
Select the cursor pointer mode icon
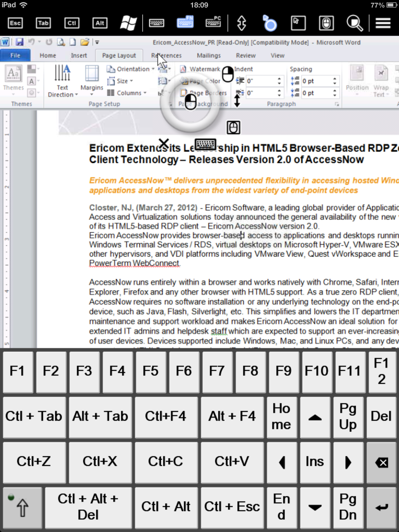298,23
